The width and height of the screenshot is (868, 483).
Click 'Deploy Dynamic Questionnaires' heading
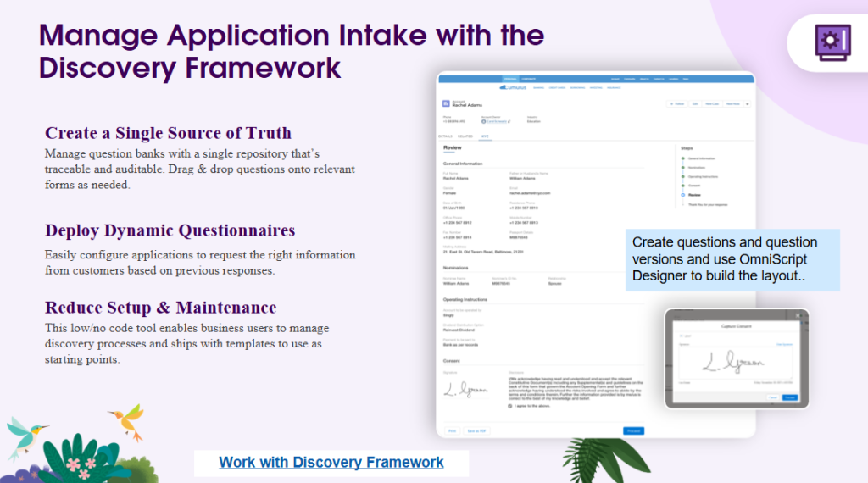click(170, 230)
